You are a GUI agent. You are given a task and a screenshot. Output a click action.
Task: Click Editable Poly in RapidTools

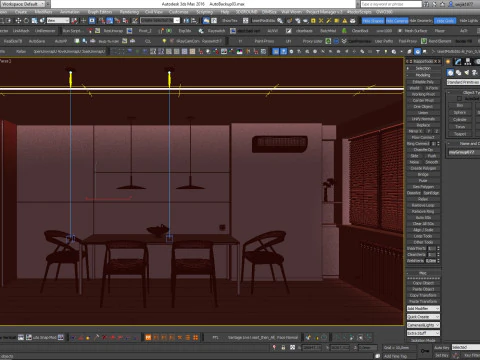(x=423, y=82)
